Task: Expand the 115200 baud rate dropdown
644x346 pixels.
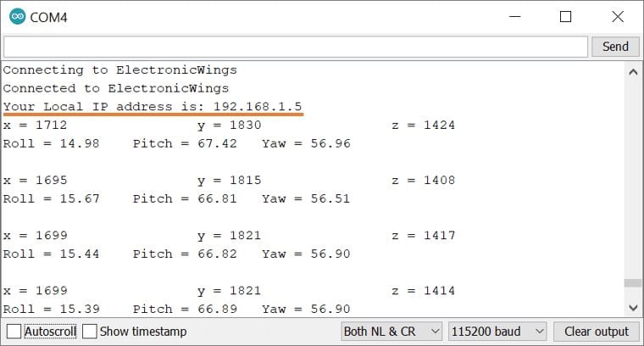Action: (497, 332)
